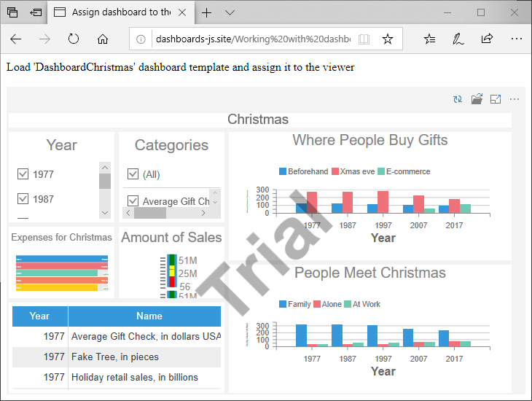Screen dimensions: 532x401
Task: Open the tab list chevron dropdown
Action: click(230, 12)
